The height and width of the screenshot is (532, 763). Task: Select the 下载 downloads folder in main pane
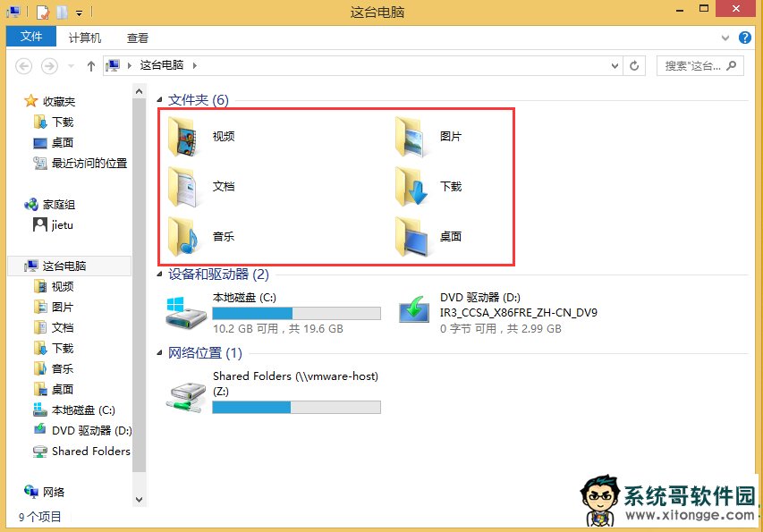[411, 187]
